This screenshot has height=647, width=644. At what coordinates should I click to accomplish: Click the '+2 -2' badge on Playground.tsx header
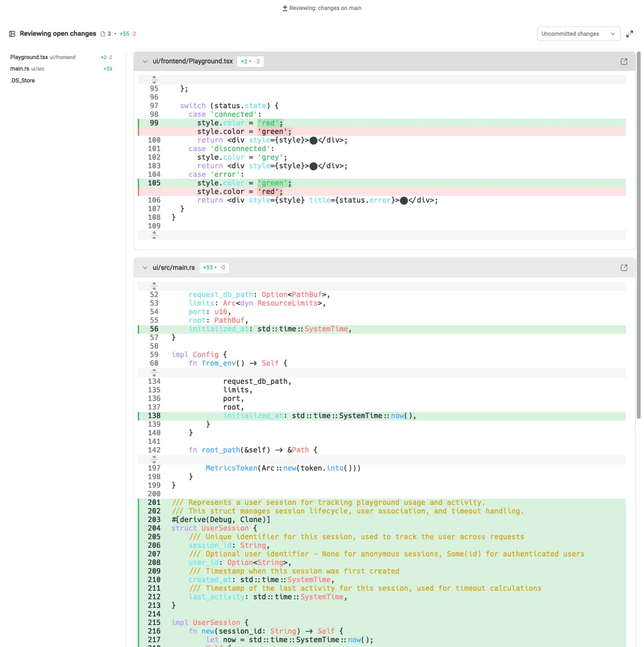click(250, 61)
